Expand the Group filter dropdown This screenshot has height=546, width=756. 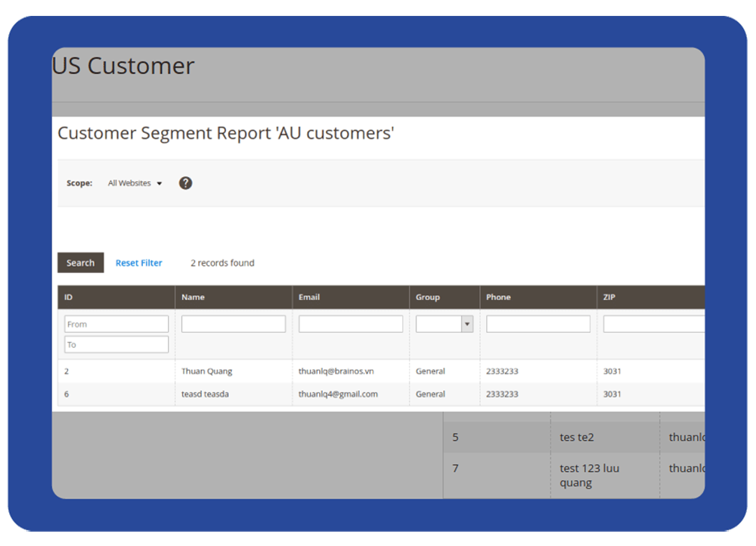coord(445,324)
